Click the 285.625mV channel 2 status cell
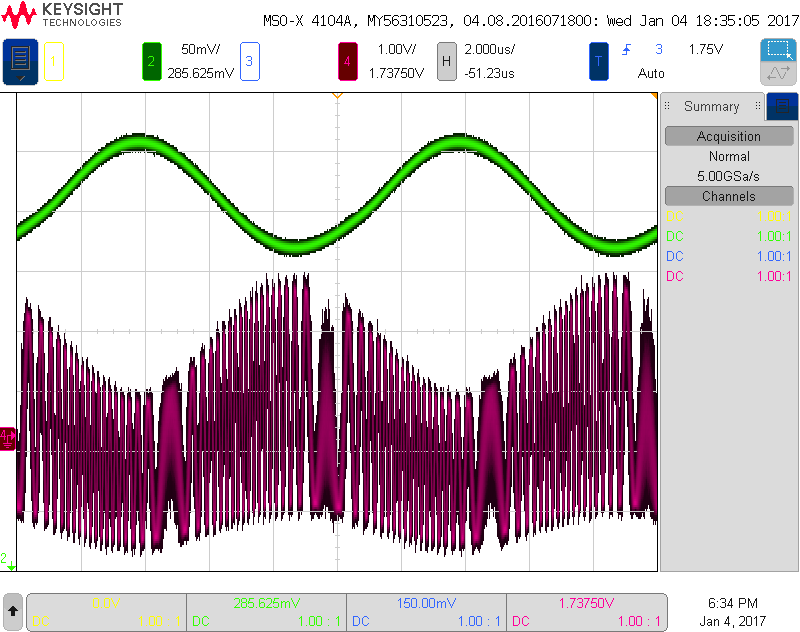The image size is (800, 632). click(x=266, y=612)
